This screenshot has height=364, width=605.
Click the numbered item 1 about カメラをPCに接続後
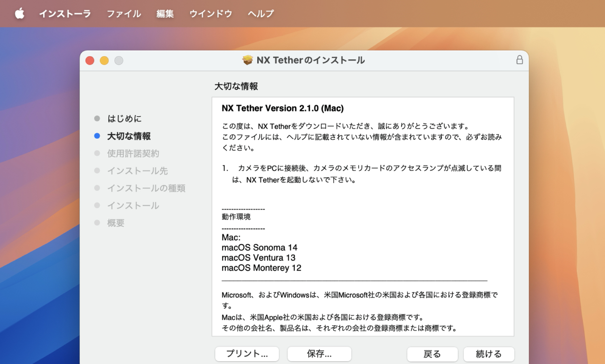(362, 174)
